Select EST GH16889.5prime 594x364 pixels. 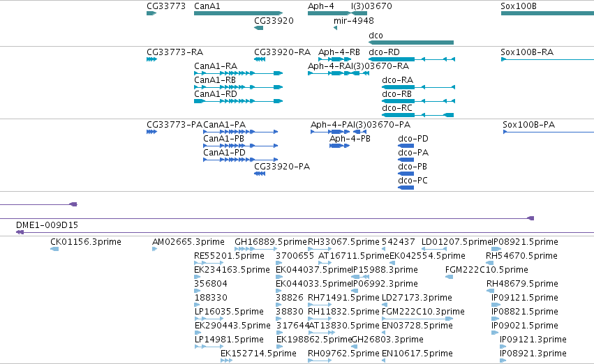tap(271, 242)
